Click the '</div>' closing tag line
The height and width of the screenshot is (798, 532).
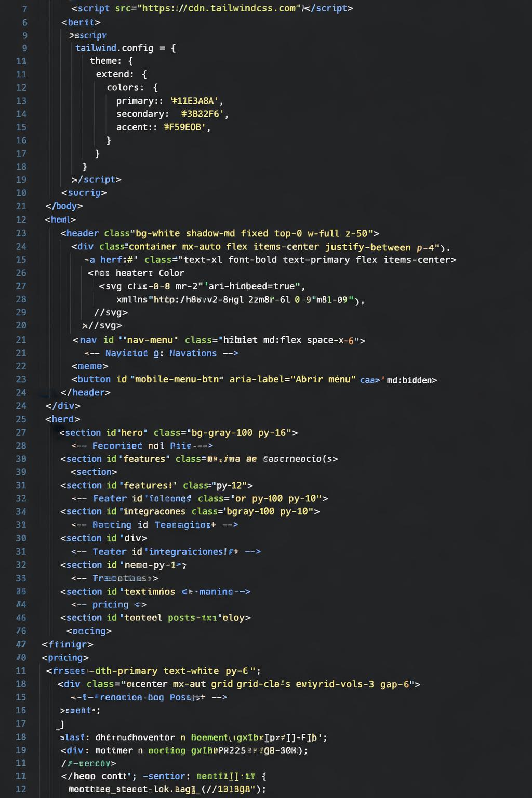[x=63, y=406]
